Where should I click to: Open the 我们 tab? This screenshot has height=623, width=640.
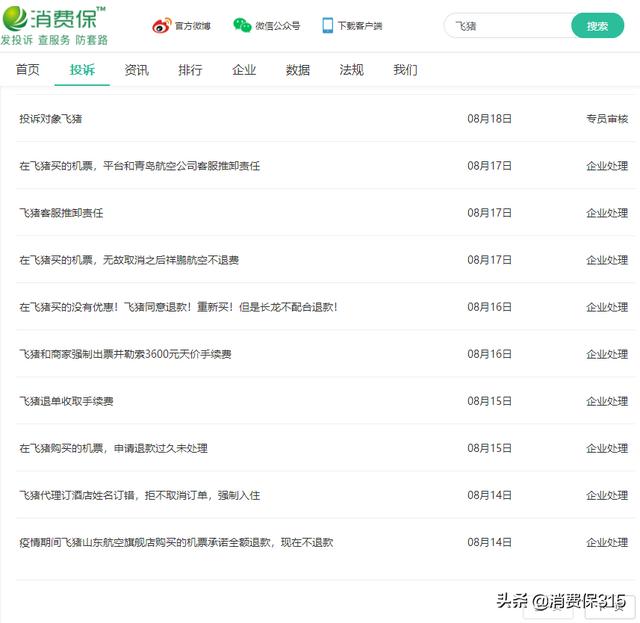(405, 70)
